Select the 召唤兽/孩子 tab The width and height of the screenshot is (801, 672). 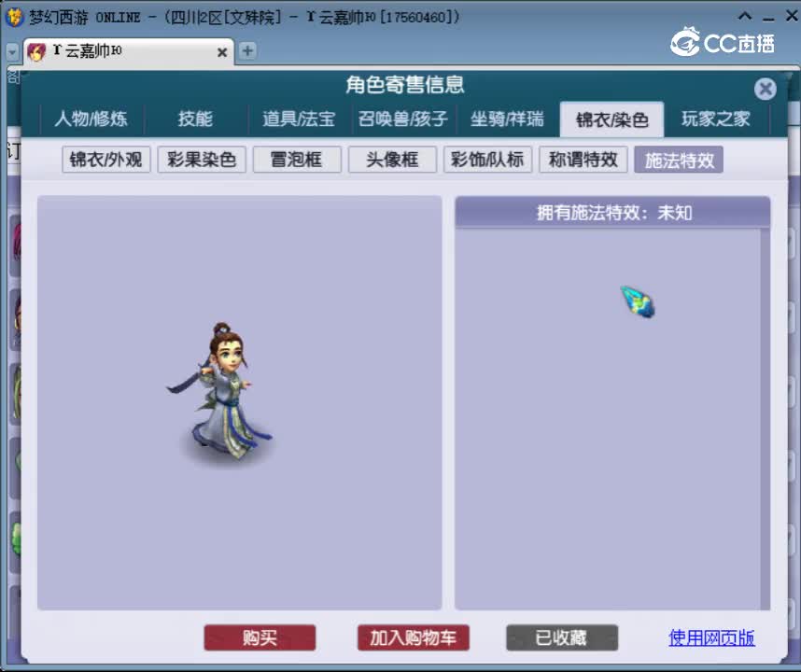tap(403, 119)
